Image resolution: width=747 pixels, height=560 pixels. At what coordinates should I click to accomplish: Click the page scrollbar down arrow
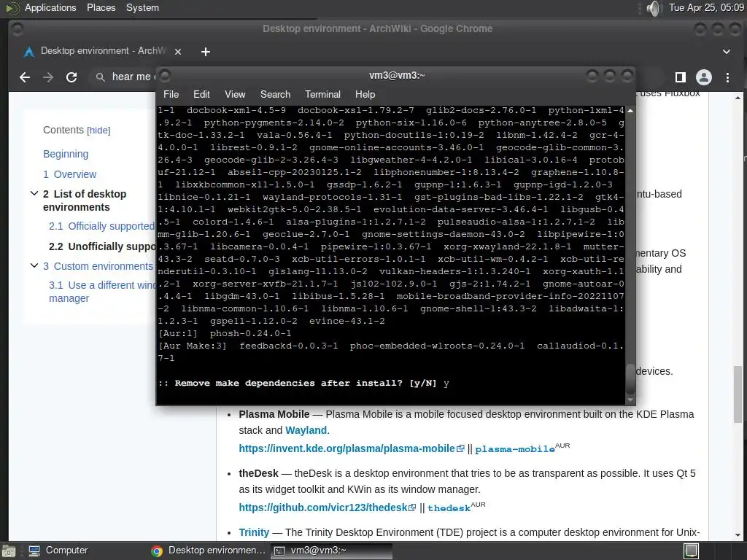coord(738,536)
